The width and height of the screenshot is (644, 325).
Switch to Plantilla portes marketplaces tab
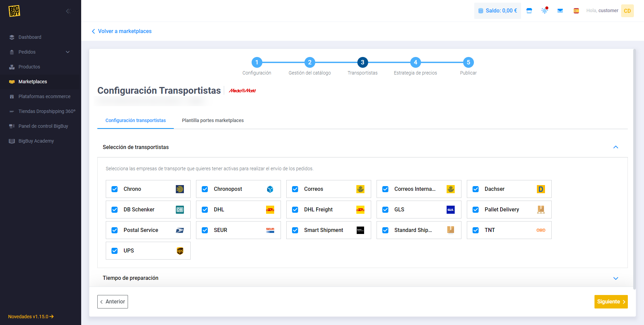tap(213, 120)
